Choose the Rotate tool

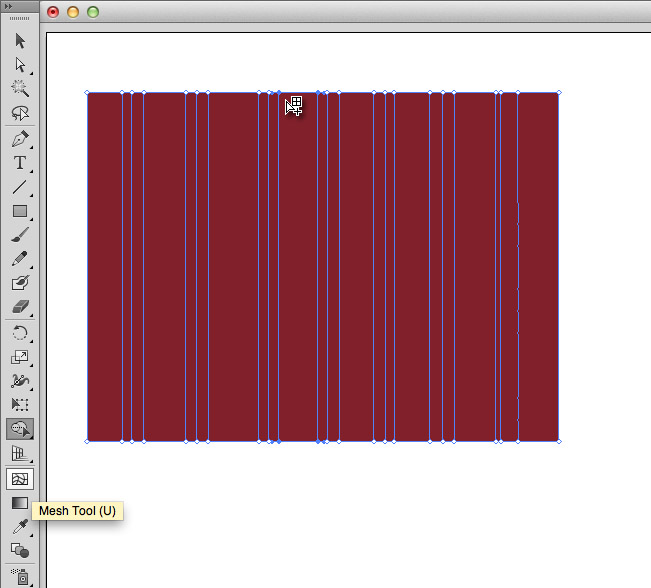(19, 333)
